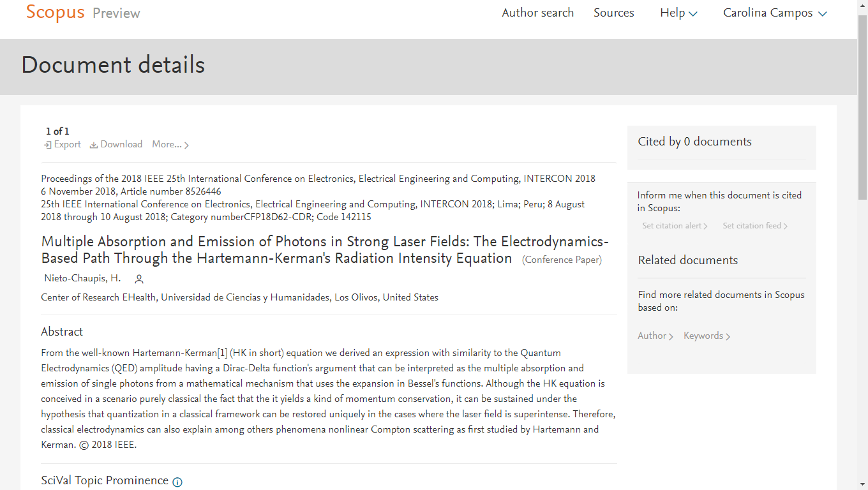868x490 pixels.
Task: Expand the More... options chevron
Action: pyautogui.click(x=186, y=145)
